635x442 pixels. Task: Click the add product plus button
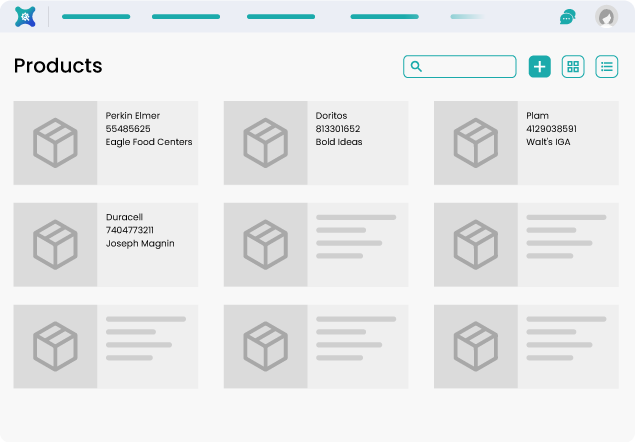[x=539, y=67]
